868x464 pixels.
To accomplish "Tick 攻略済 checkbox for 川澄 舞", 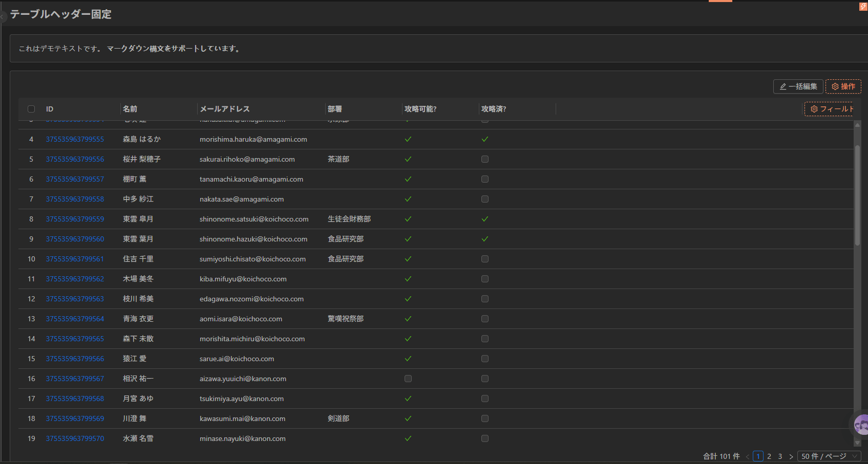I will (x=485, y=418).
